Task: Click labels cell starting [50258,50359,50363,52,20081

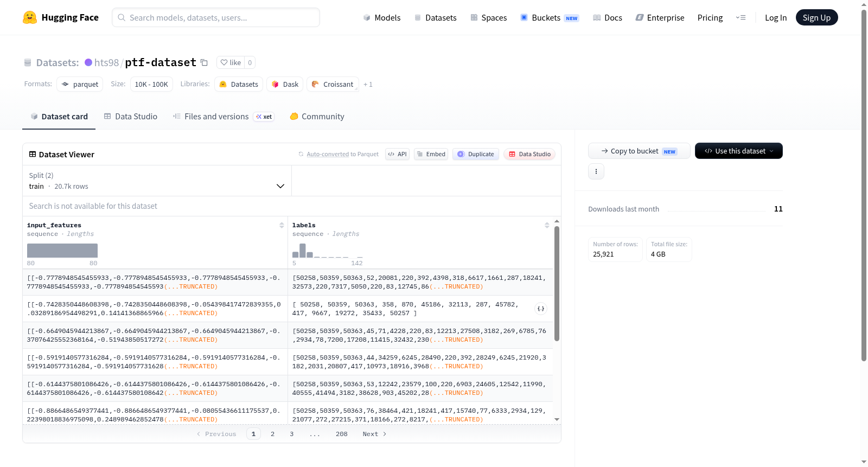Action: [x=420, y=282]
